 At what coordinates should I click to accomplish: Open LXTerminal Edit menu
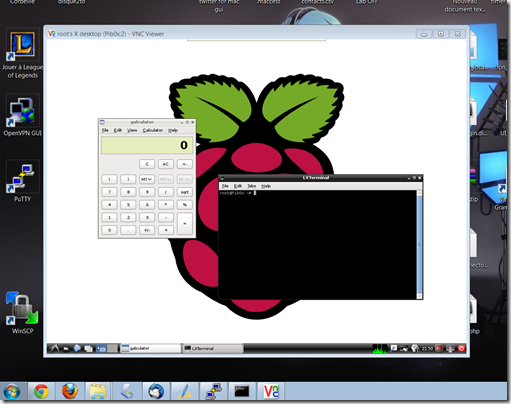238,186
